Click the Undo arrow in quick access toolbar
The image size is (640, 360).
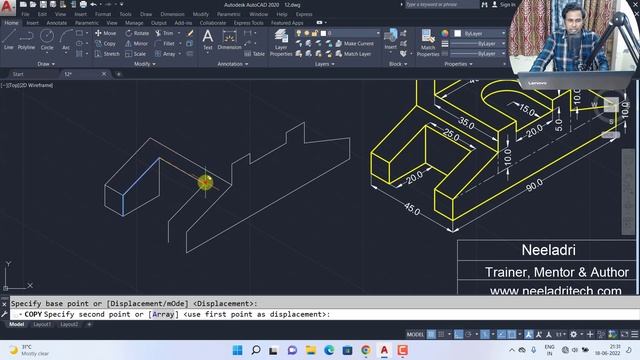93,4
